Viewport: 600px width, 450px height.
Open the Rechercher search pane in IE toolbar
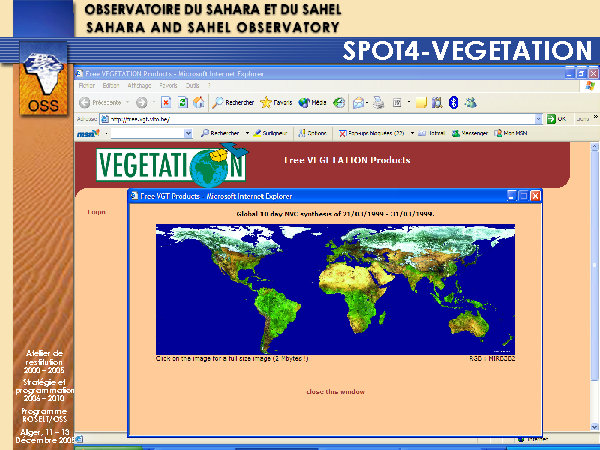click(x=233, y=103)
